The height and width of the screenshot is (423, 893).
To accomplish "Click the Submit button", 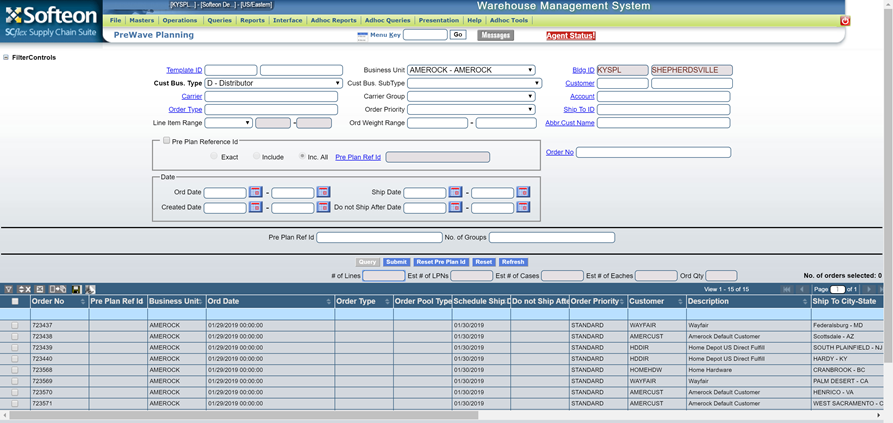I will [396, 262].
